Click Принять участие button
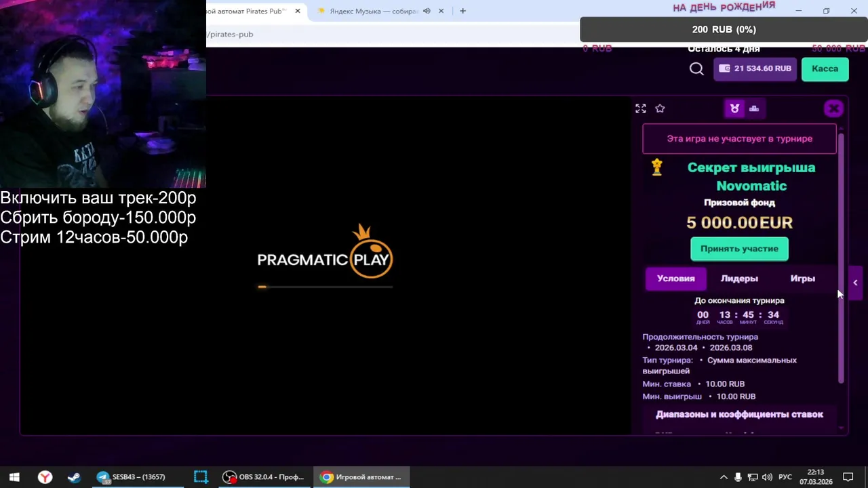This screenshot has width=868, height=488. point(739,249)
